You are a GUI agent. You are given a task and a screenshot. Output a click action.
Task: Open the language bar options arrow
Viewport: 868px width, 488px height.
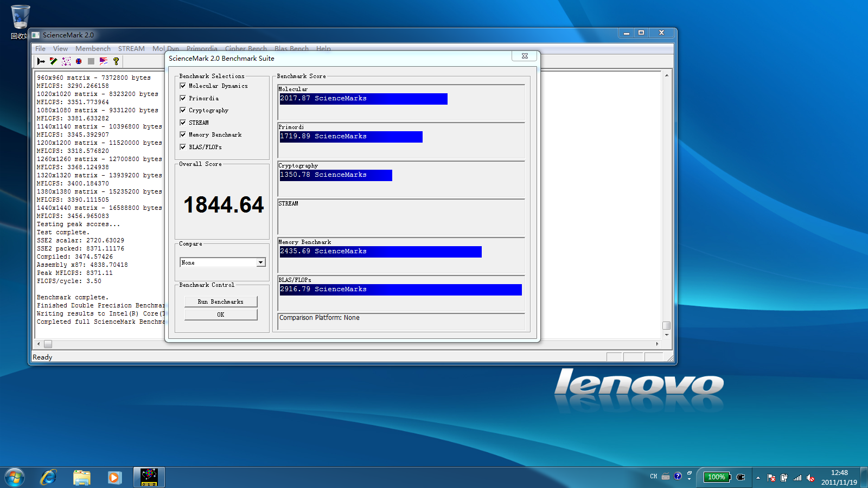point(690,479)
